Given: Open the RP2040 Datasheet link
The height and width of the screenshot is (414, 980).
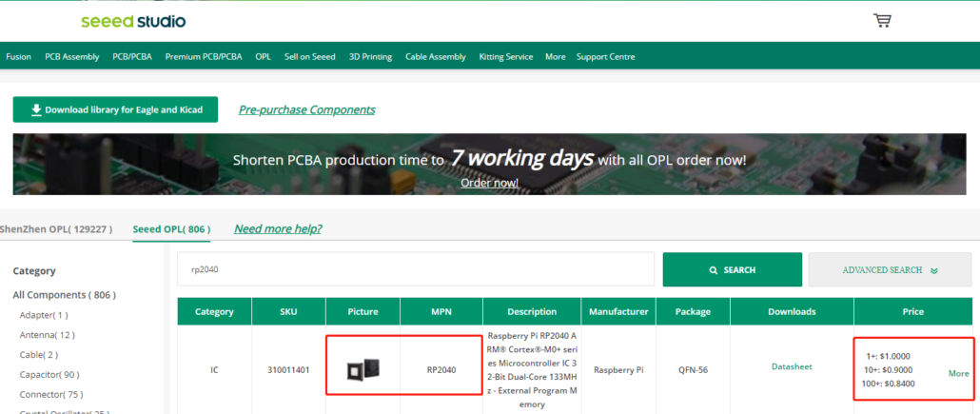Looking at the screenshot, I should tap(792, 366).
